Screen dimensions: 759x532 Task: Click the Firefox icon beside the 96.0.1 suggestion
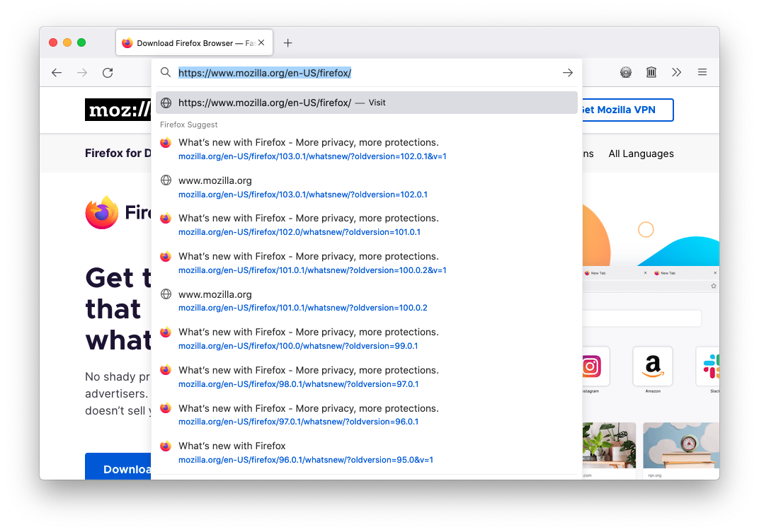coord(166,446)
